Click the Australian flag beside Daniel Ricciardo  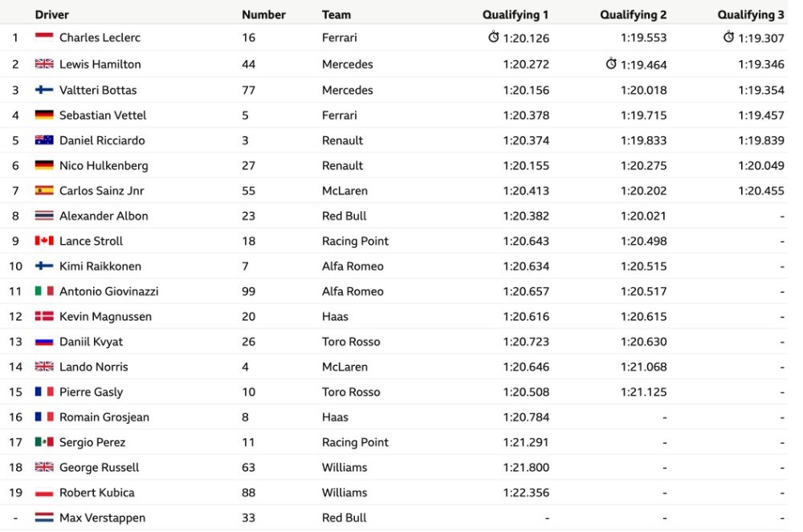click(44, 140)
